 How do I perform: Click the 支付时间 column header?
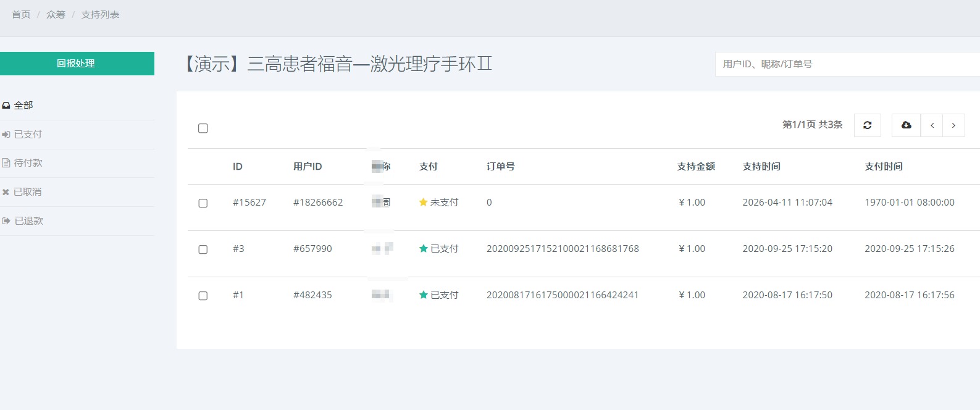[x=884, y=166]
